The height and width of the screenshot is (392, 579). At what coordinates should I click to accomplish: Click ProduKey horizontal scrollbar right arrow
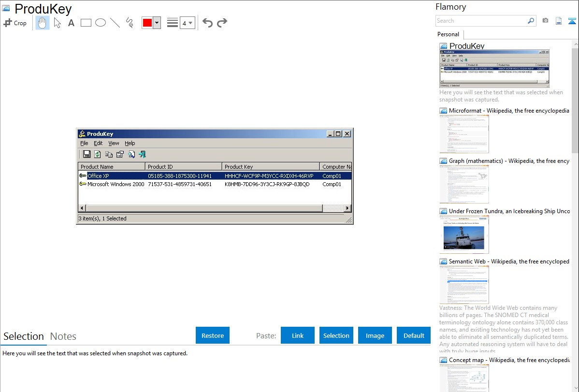tap(347, 208)
